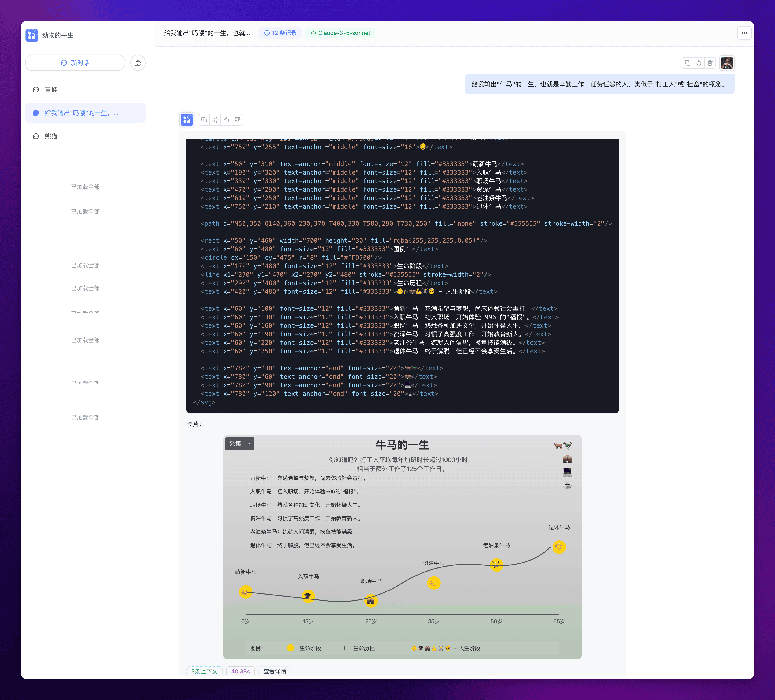Read the reply aloud with the speaker icon
775x700 pixels.
[x=215, y=120]
